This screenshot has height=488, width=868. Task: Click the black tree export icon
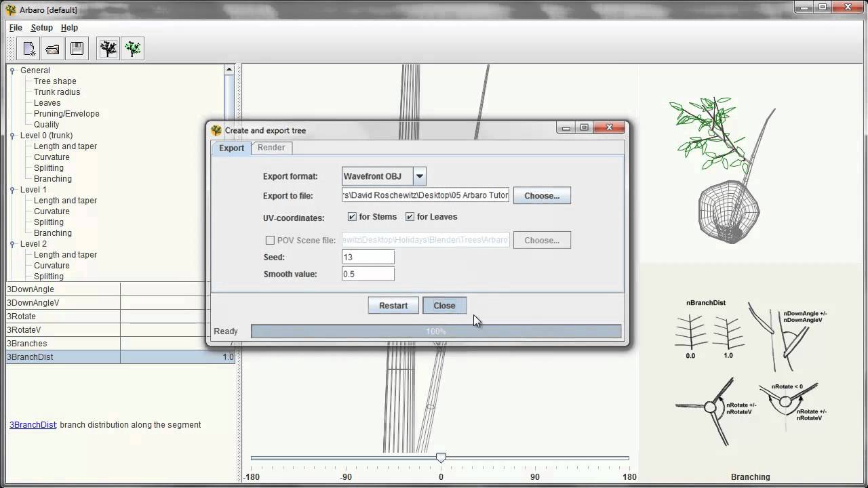108,49
